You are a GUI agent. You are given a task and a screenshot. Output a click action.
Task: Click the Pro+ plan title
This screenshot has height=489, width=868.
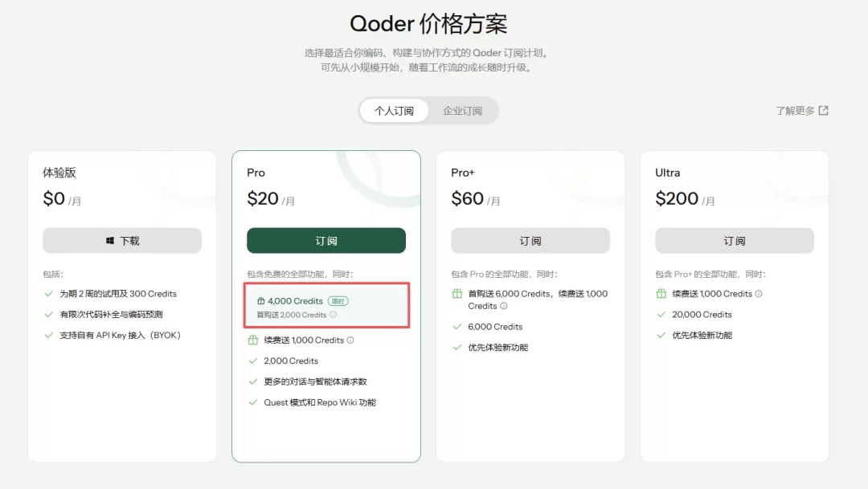pos(463,173)
